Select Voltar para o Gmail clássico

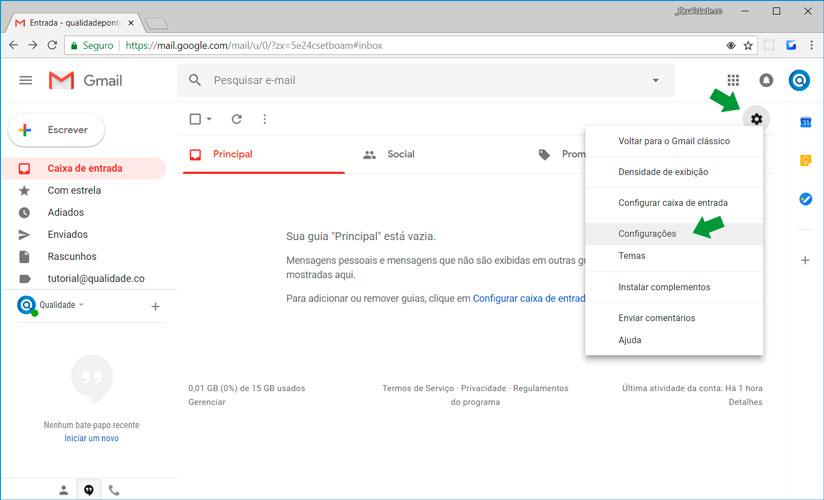click(674, 141)
